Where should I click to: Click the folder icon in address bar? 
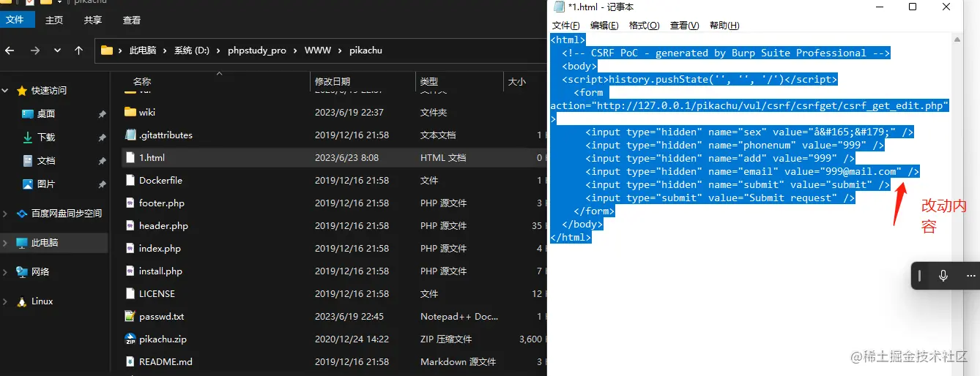click(107, 50)
